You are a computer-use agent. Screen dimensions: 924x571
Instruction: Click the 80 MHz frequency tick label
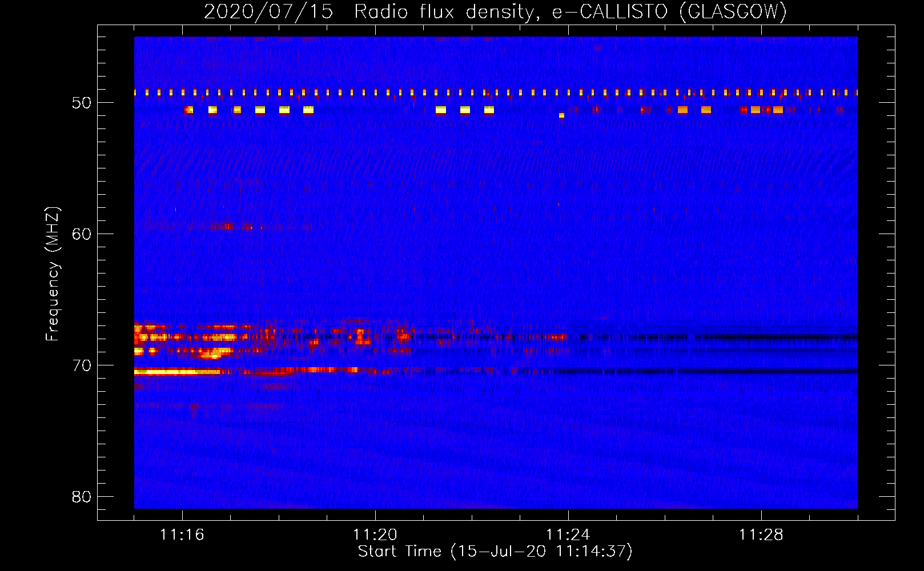pyautogui.click(x=82, y=497)
